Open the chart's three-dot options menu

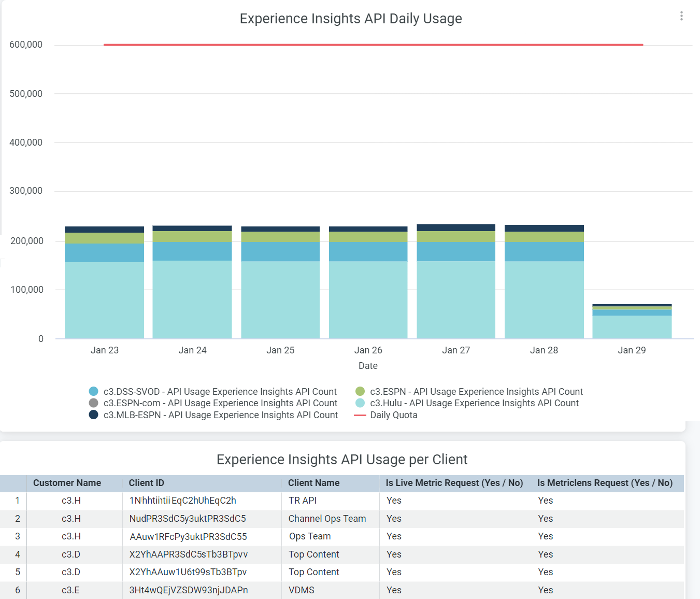point(681,16)
